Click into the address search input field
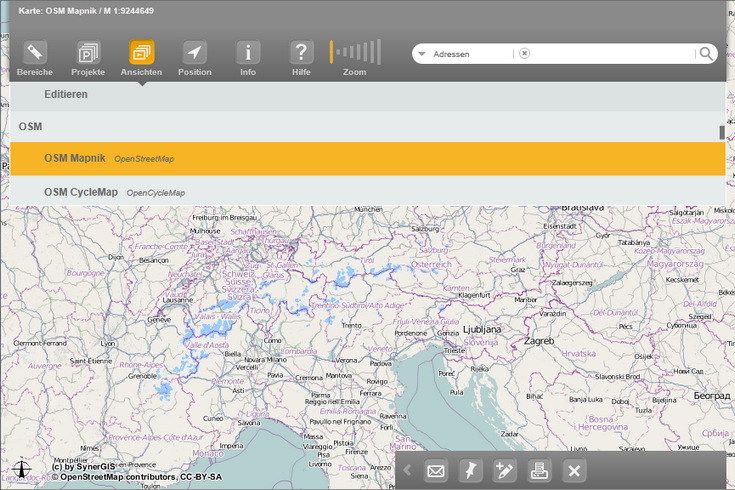The width and height of the screenshot is (735, 490). tap(612, 54)
